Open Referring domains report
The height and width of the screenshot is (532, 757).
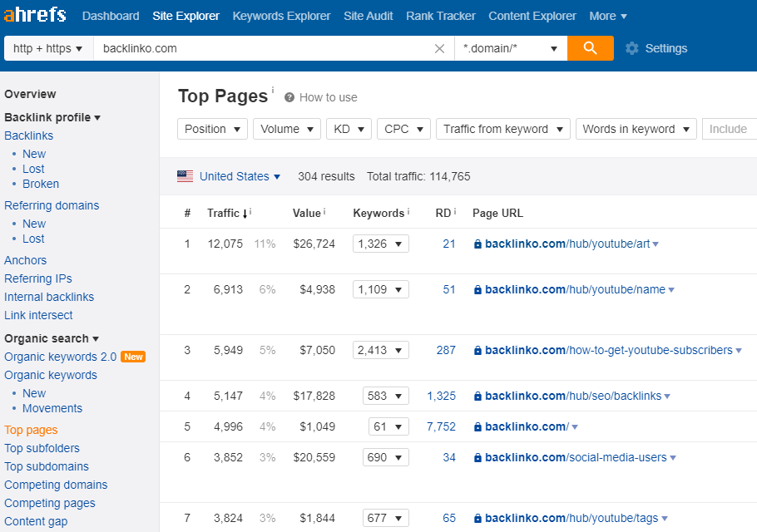point(52,205)
